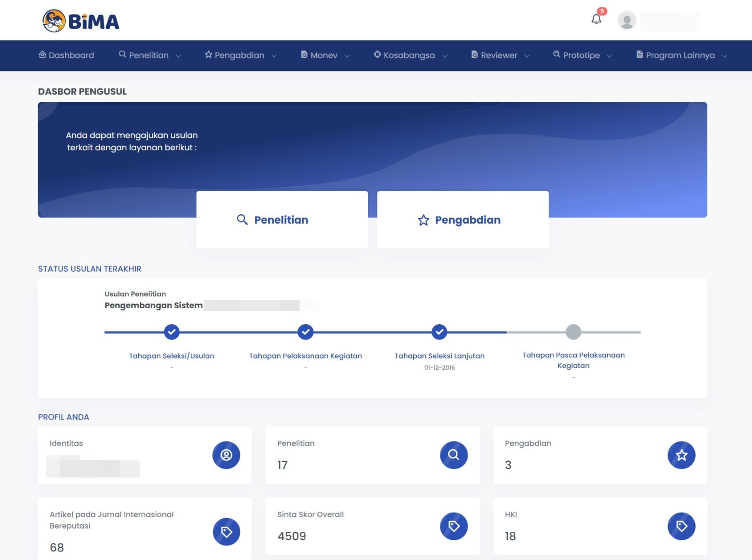Click the Tahapan Pelaksanaan Kegiatan progress marker
Screen dimensions: 752x560
point(305,332)
